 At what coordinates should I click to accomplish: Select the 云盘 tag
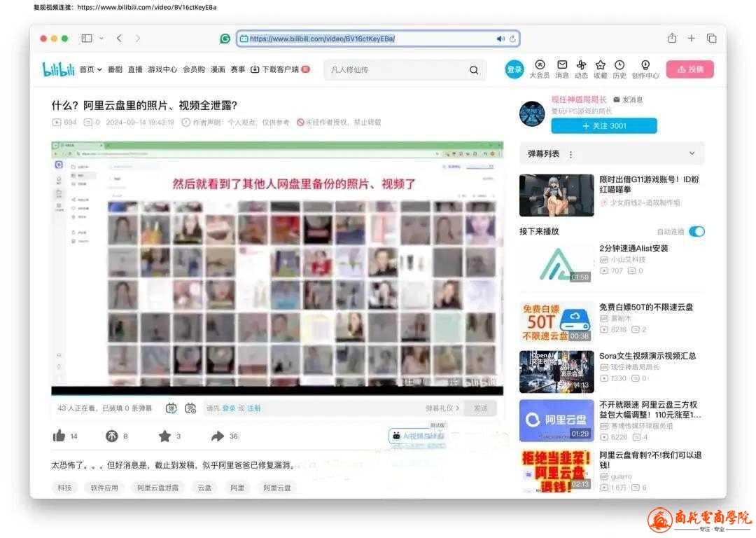[x=204, y=488]
